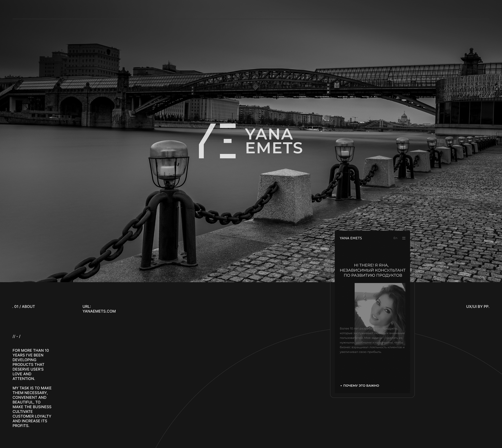
Task: Open the YANAEMETS.COM URL
Action: tap(99, 311)
